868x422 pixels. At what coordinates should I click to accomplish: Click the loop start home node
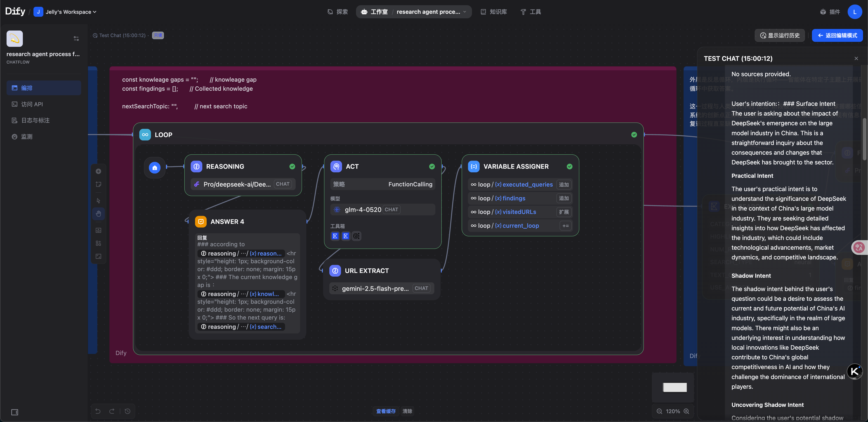(x=155, y=168)
